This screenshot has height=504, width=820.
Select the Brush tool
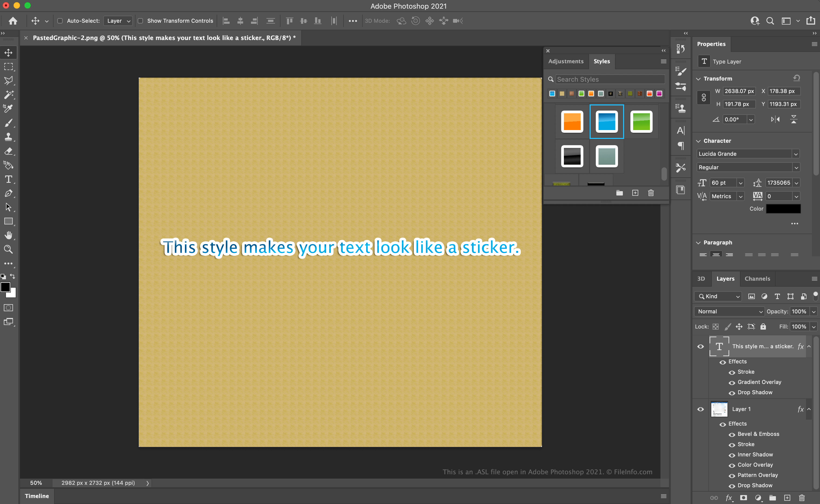(x=8, y=122)
